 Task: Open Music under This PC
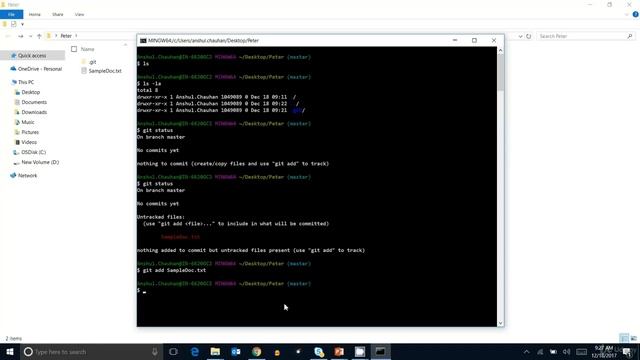tap(28, 122)
